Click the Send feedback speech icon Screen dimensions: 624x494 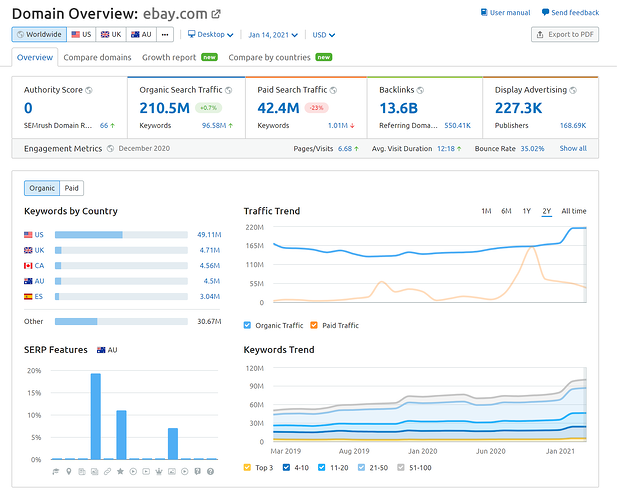(x=545, y=12)
